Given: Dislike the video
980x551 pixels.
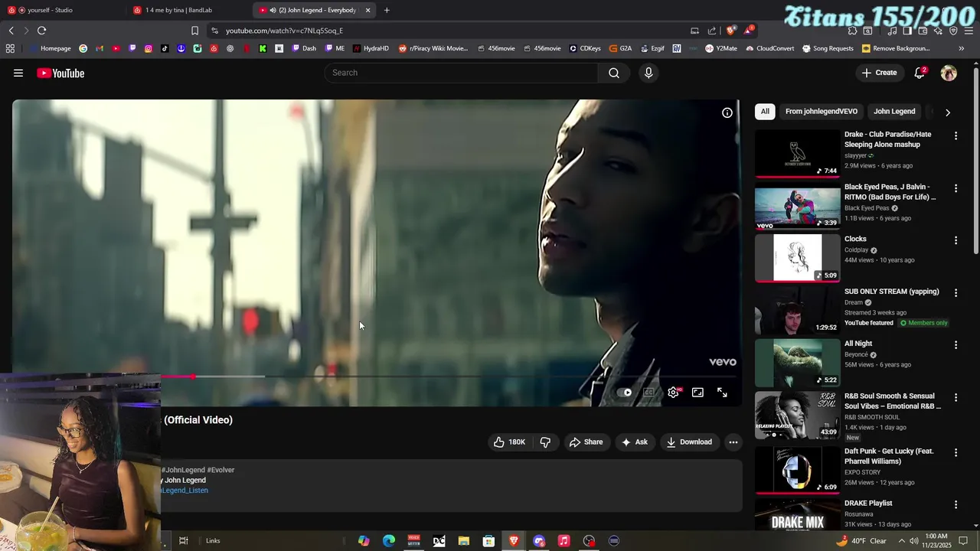Looking at the screenshot, I should click(x=545, y=442).
